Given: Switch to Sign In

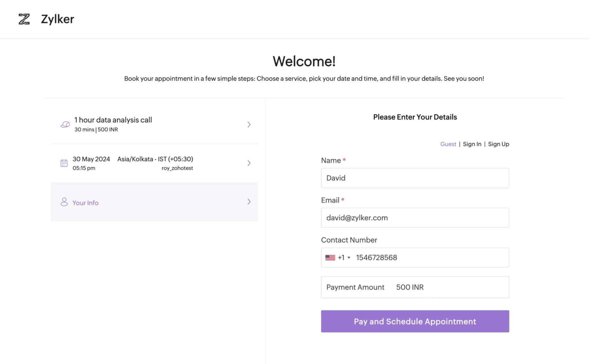Looking at the screenshot, I should click(472, 144).
